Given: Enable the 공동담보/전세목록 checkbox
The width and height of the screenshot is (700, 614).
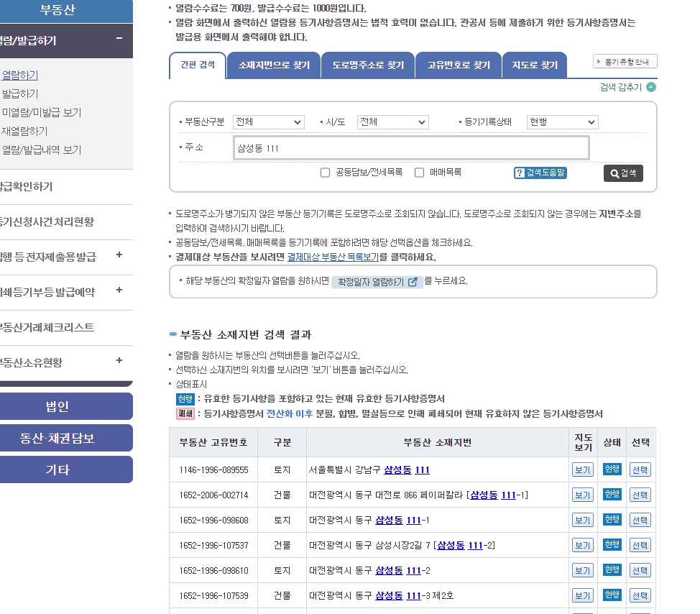Looking at the screenshot, I should pyautogui.click(x=325, y=173).
